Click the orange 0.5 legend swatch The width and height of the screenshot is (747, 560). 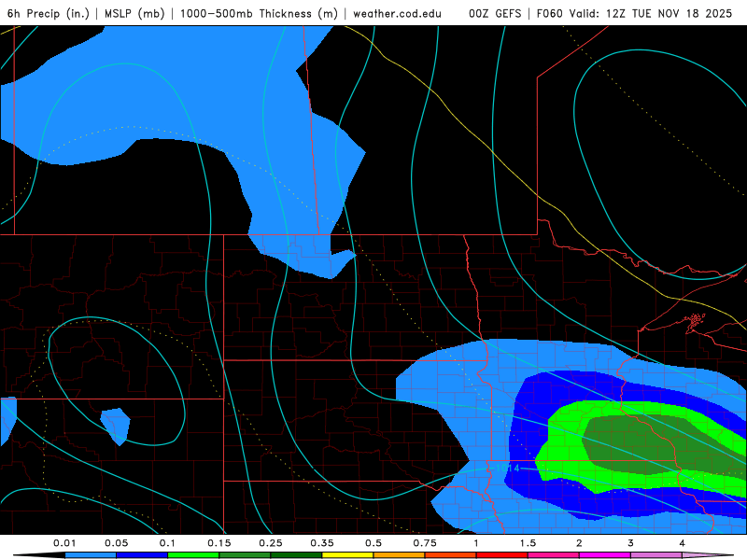click(x=400, y=555)
